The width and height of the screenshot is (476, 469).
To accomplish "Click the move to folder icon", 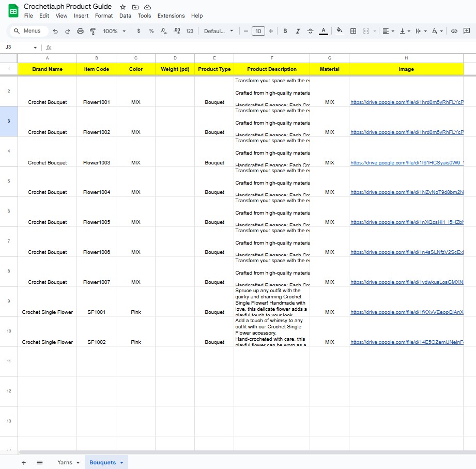I will (x=135, y=7).
